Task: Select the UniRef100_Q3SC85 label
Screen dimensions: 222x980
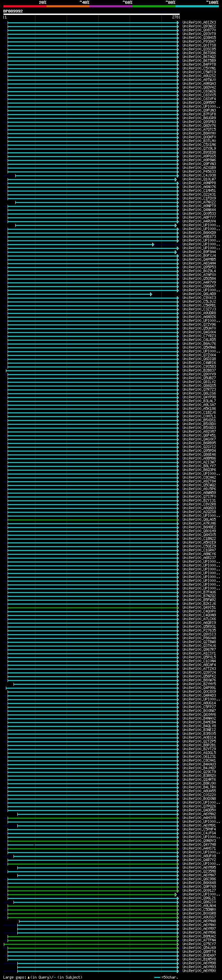Action: [x=199, y=49]
